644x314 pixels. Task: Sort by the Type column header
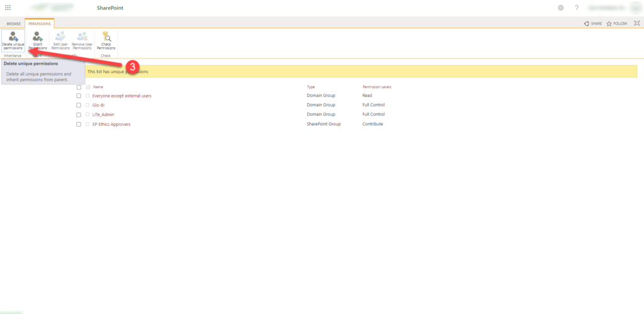click(311, 87)
